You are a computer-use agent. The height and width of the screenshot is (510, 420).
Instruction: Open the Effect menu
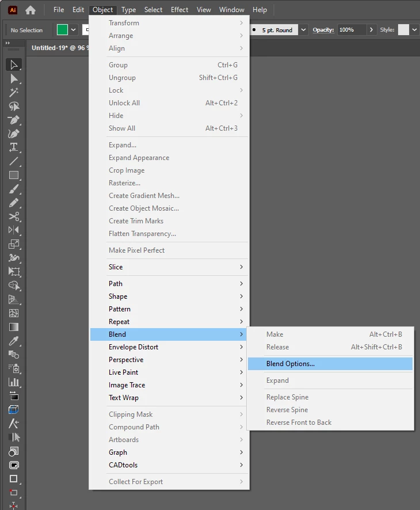pyautogui.click(x=180, y=10)
